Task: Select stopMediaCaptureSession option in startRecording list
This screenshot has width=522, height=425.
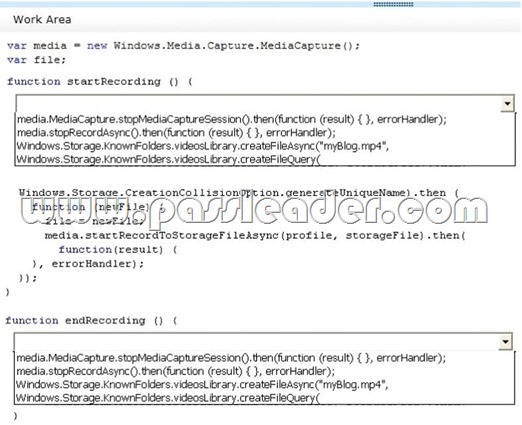Action: (232, 119)
